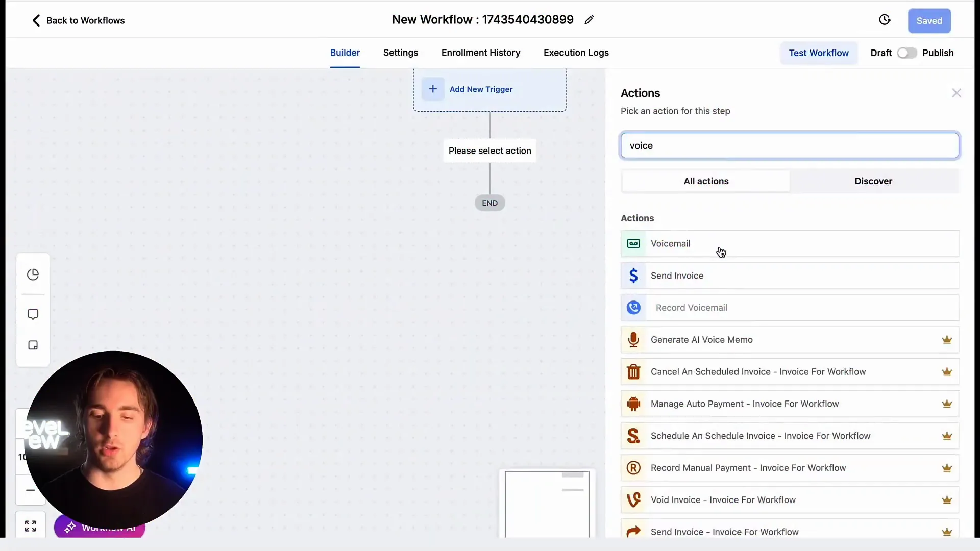Choose Void Invoice - Invoice For Workflow
980x551 pixels.
pyautogui.click(x=790, y=500)
